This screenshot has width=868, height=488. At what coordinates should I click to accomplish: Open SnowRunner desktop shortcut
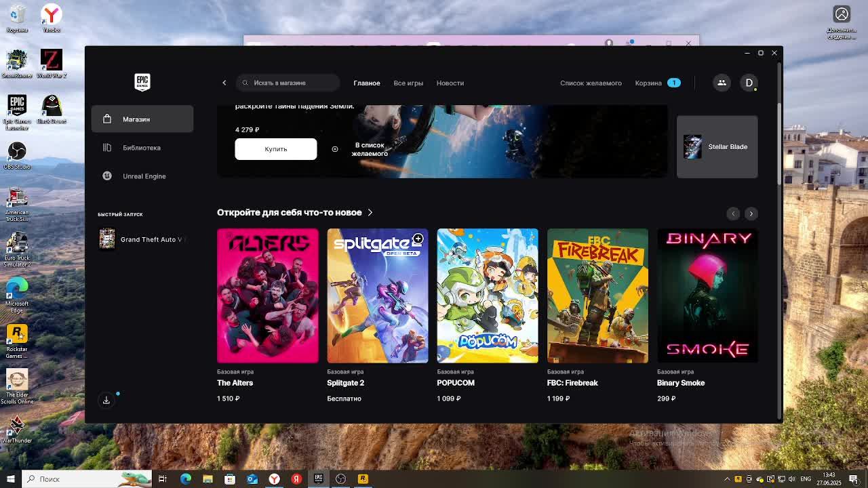pos(17,63)
